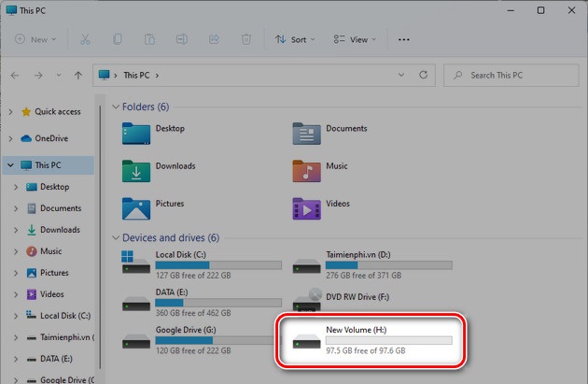588x384 pixels.
Task: Collapse the Devices and drives (6) group
Action: (x=116, y=238)
